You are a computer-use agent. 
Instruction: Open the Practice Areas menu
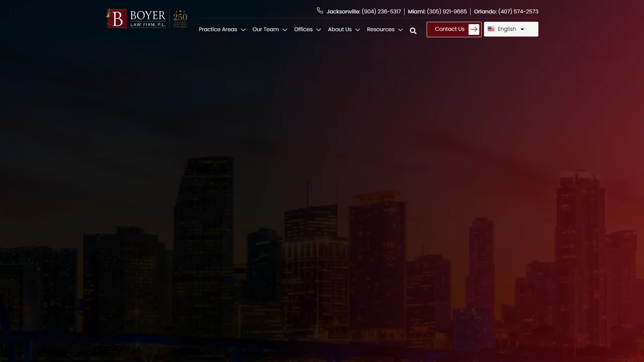click(x=218, y=29)
